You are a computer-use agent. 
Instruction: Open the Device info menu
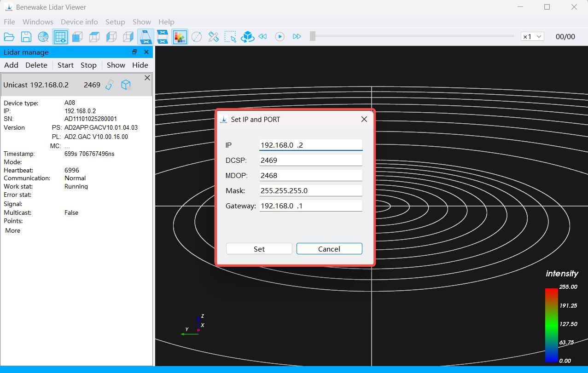pyautogui.click(x=79, y=22)
